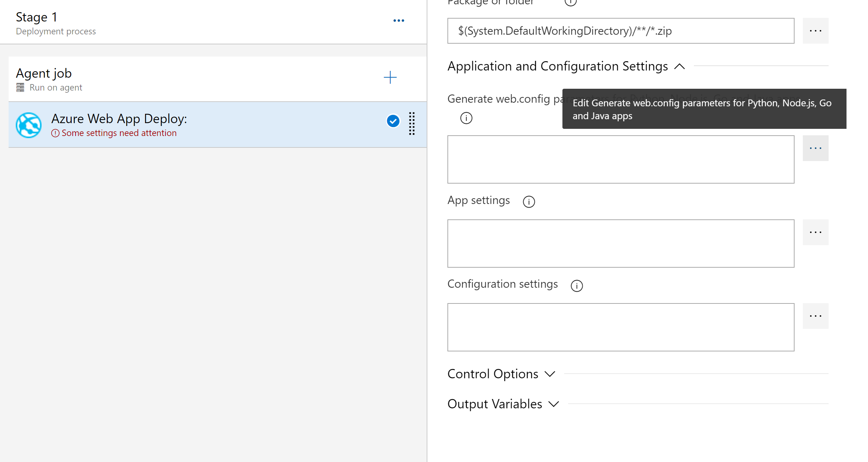Click the Add task plus icon in Agent job
Image resolution: width=868 pixels, height=462 pixels.
tap(390, 77)
